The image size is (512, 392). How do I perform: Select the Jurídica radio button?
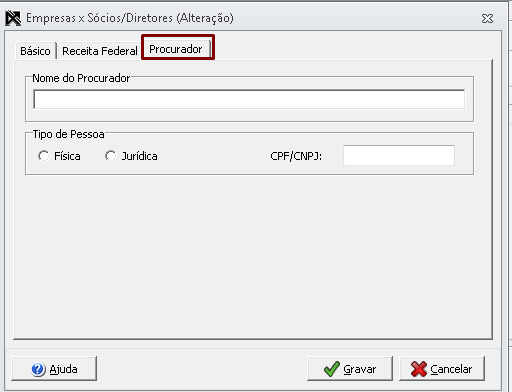tap(110, 156)
